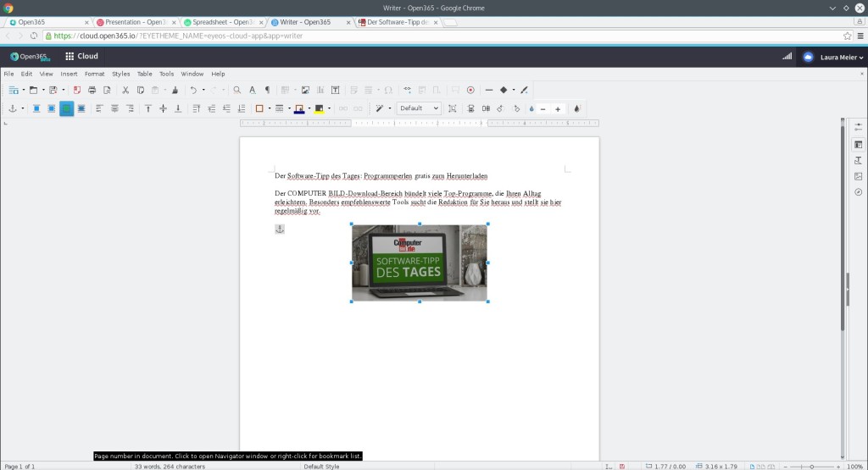Click the Cut scissors icon
Screen dimensions: 868x470
pyautogui.click(x=125, y=90)
